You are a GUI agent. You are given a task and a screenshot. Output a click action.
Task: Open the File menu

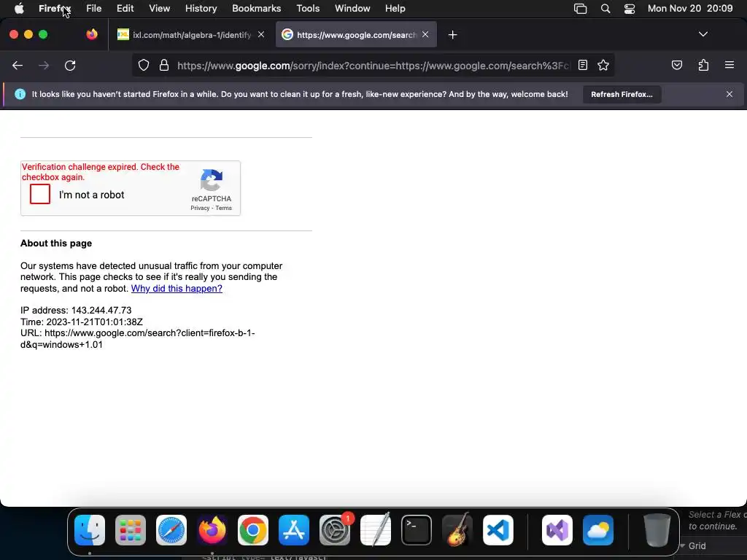(94, 9)
